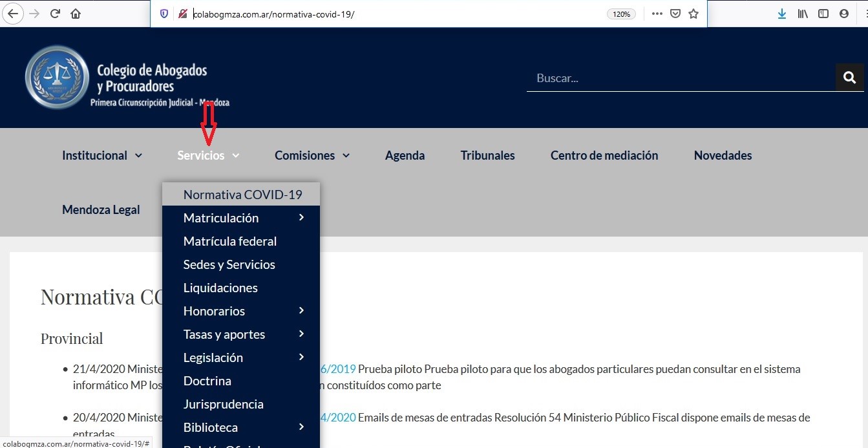The width and height of the screenshot is (868, 448).
Task: Choose Sedes y Servicios menu entry
Action: 229,264
